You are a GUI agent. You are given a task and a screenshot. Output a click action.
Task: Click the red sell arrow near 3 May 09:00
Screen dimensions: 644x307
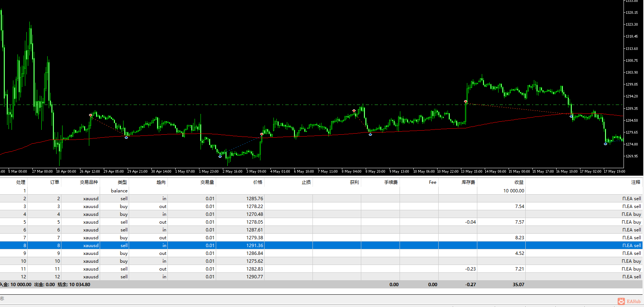coord(262,134)
